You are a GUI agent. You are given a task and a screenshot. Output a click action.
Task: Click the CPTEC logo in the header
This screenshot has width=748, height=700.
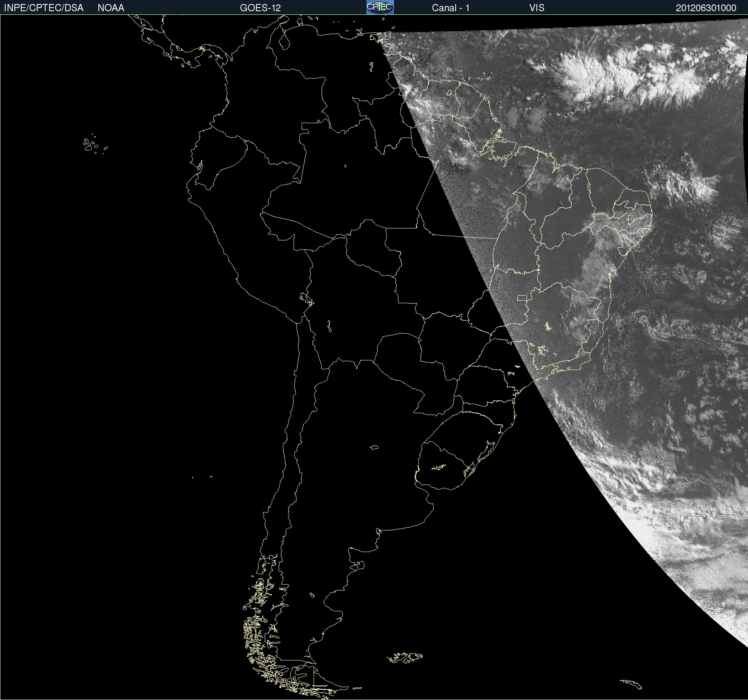click(x=380, y=7)
